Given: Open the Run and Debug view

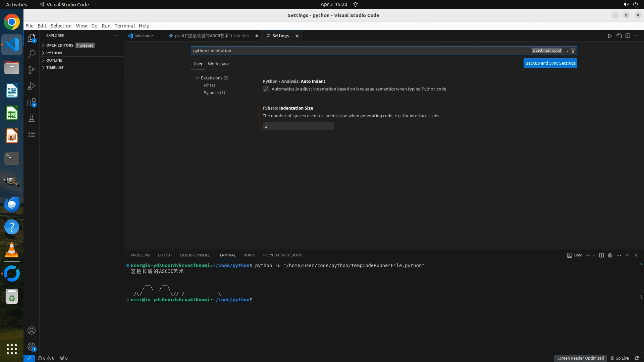Looking at the screenshot, I should 32,86.
